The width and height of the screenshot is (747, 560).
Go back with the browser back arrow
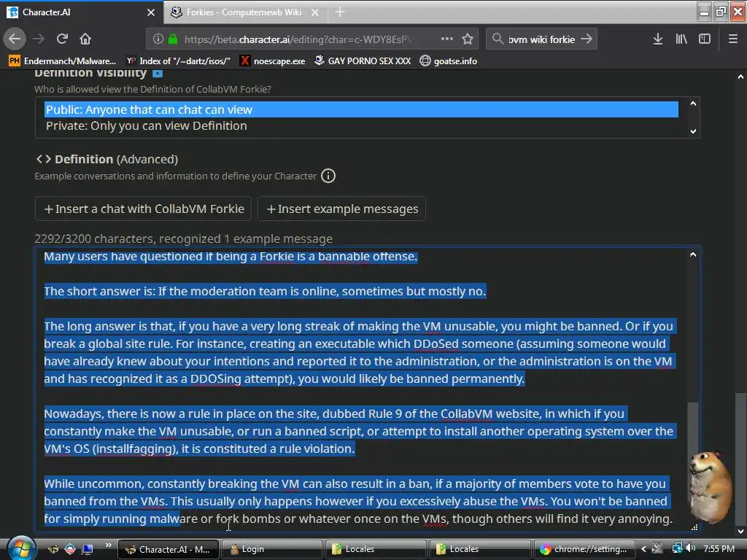[x=15, y=39]
